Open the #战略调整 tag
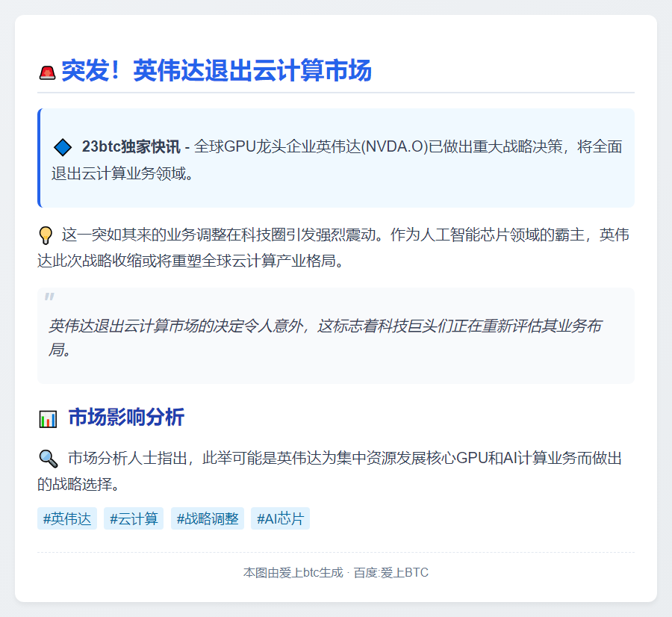672x617 pixels. (x=208, y=518)
